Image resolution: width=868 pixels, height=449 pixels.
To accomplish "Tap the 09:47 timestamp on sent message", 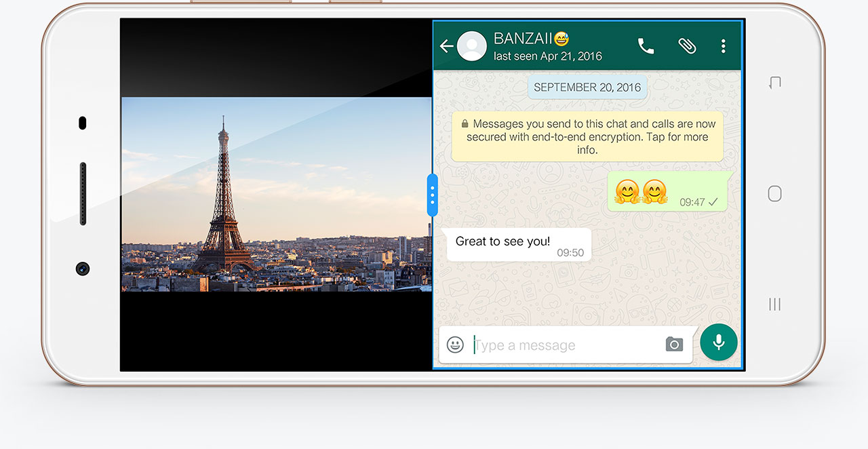I will 692,202.
